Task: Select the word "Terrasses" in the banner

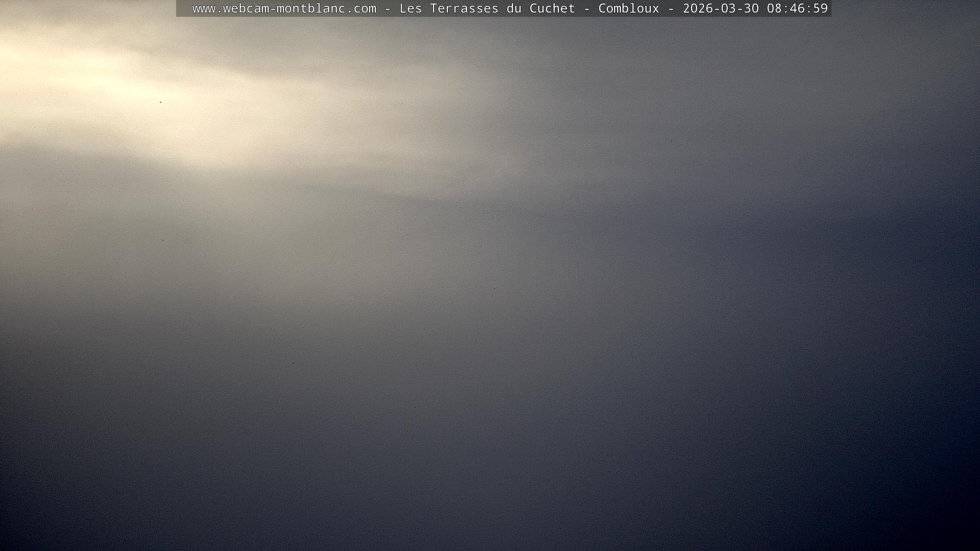Action: [464, 8]
